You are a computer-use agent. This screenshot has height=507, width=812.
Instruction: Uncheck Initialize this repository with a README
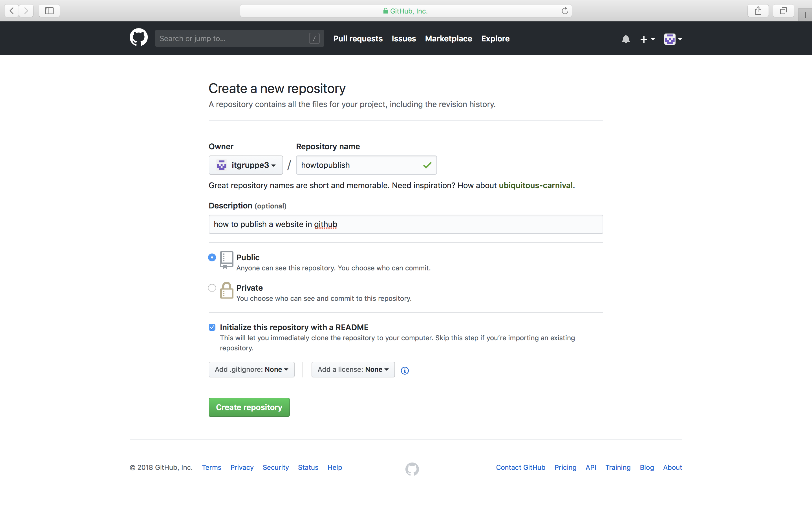click(x=212, y=327)
